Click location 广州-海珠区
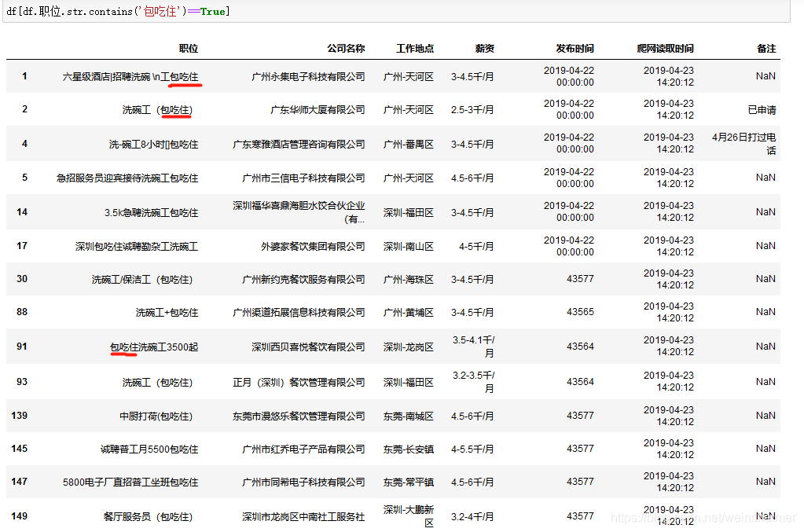 (x=408, y=279)
